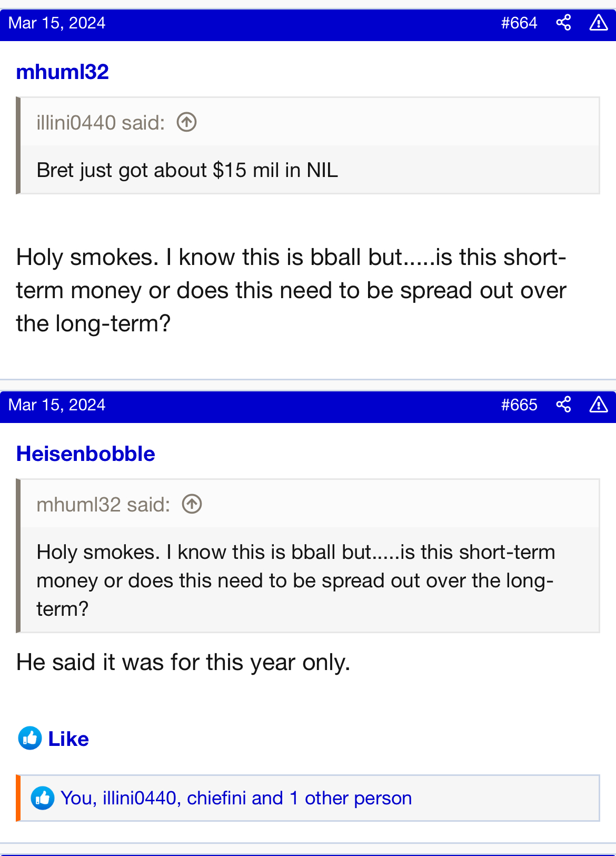Open post number #664 permalink
The height and width of the screenshot is (856, 616).
tap(519, 23)
